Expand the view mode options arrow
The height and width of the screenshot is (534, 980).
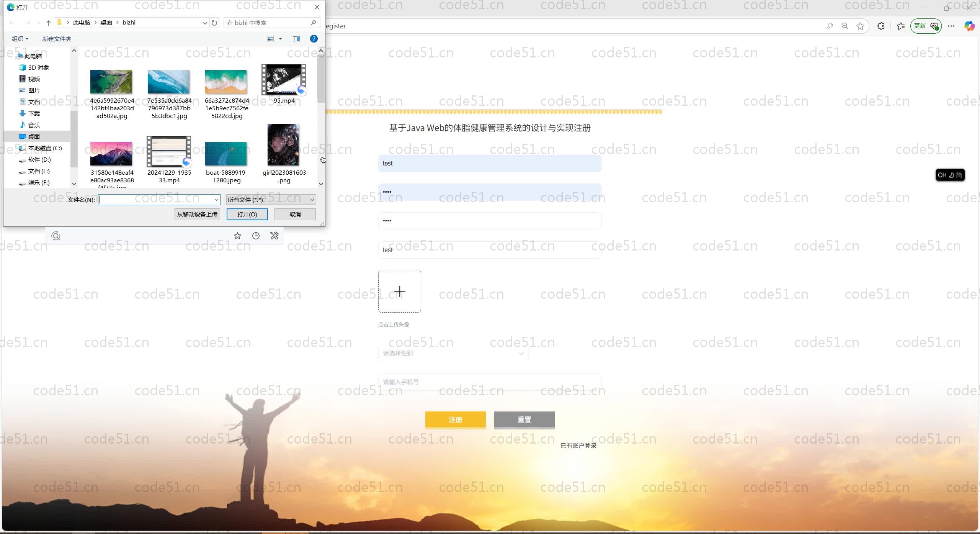click(x=280, y=39)
